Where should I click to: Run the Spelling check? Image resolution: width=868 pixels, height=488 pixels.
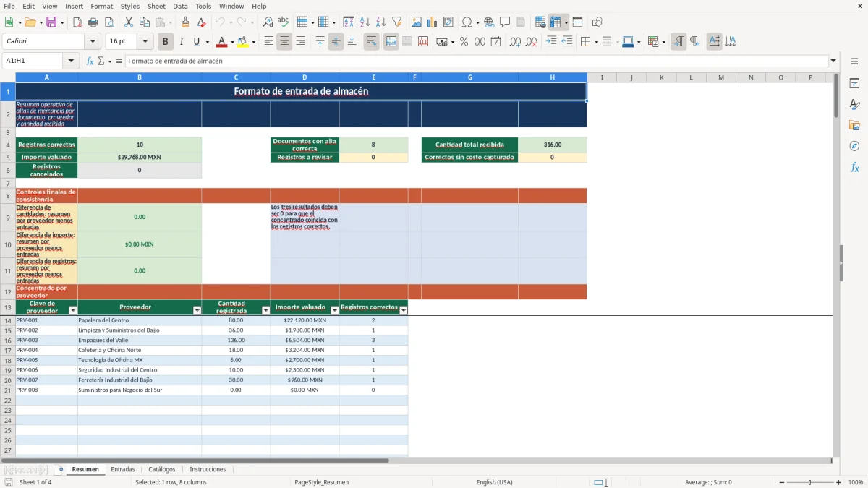(x=284, y=22)
